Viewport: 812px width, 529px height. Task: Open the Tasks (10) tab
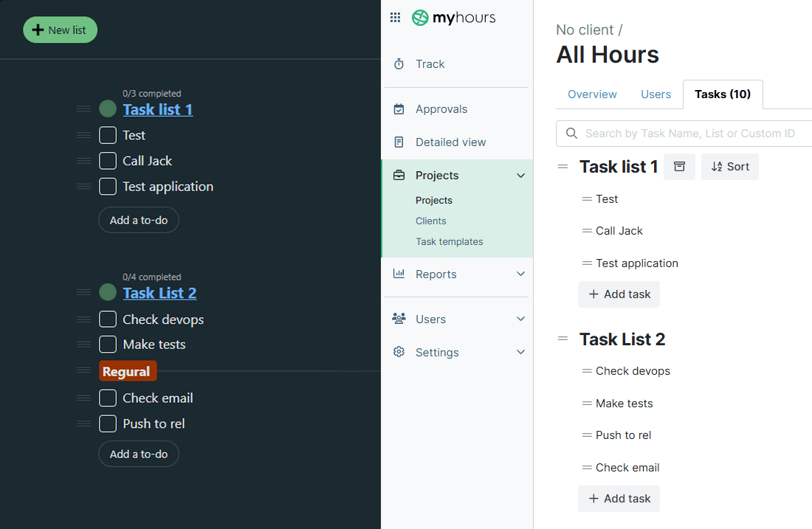(723, 94)
